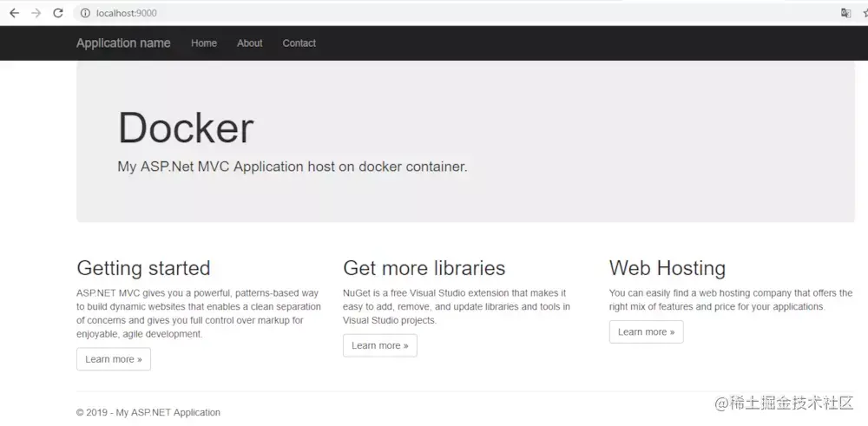Go to Home in the navbar
Image resolution: width=868 pixels, height=426 pixels.
(204, 43)
